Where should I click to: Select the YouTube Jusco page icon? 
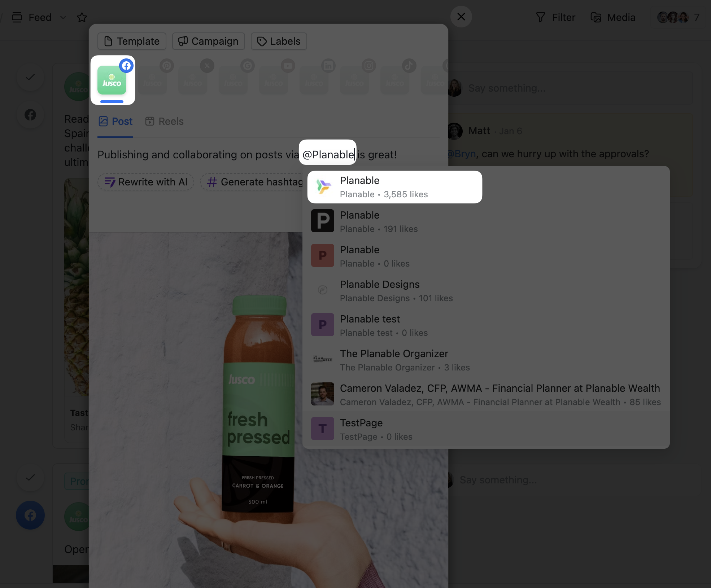click(x=274, y=80)
